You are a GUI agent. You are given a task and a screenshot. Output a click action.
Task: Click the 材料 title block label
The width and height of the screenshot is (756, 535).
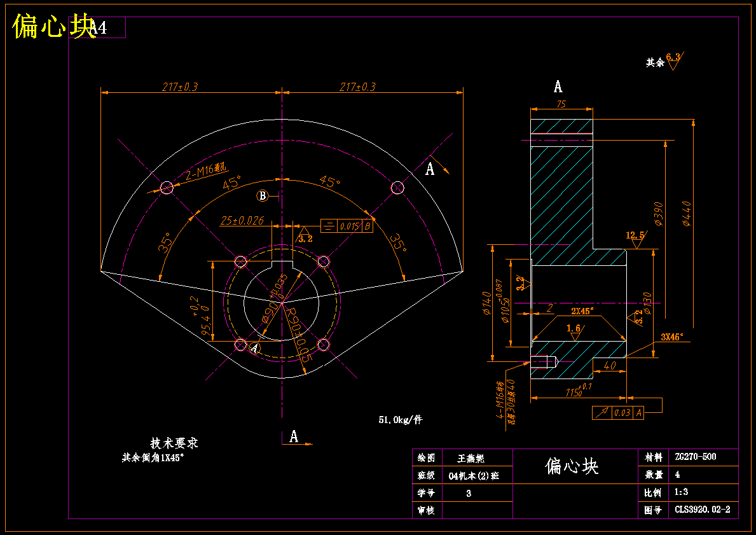click(x=653, y=457)
